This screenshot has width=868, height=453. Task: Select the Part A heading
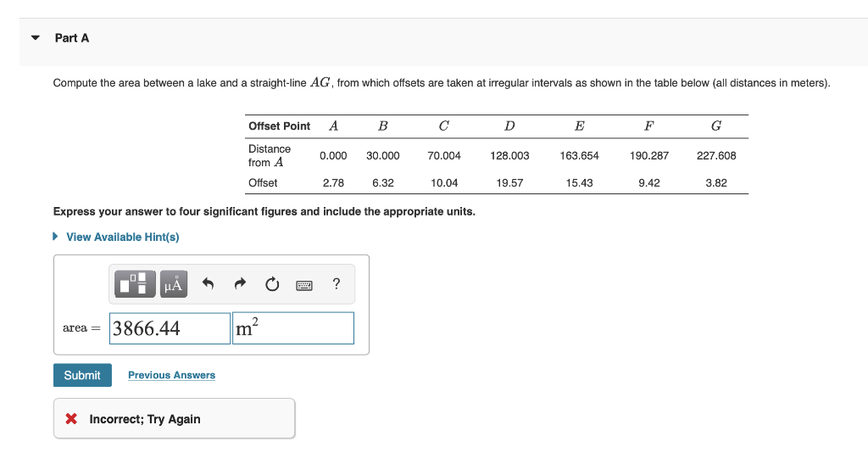(x=72, y=38)
